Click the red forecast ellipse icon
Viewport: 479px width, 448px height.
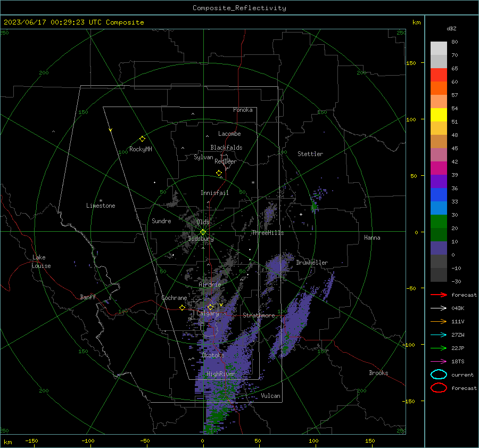(439, 388)
